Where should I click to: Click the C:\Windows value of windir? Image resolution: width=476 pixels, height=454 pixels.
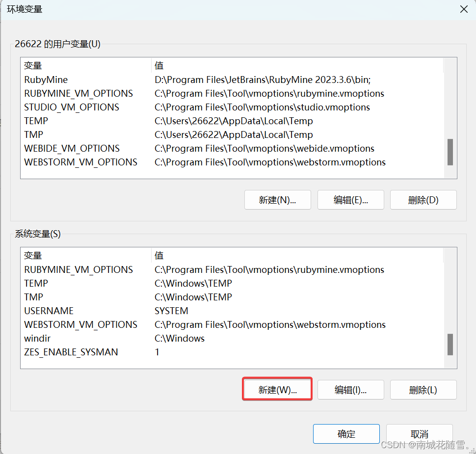(x=180, y=338)
